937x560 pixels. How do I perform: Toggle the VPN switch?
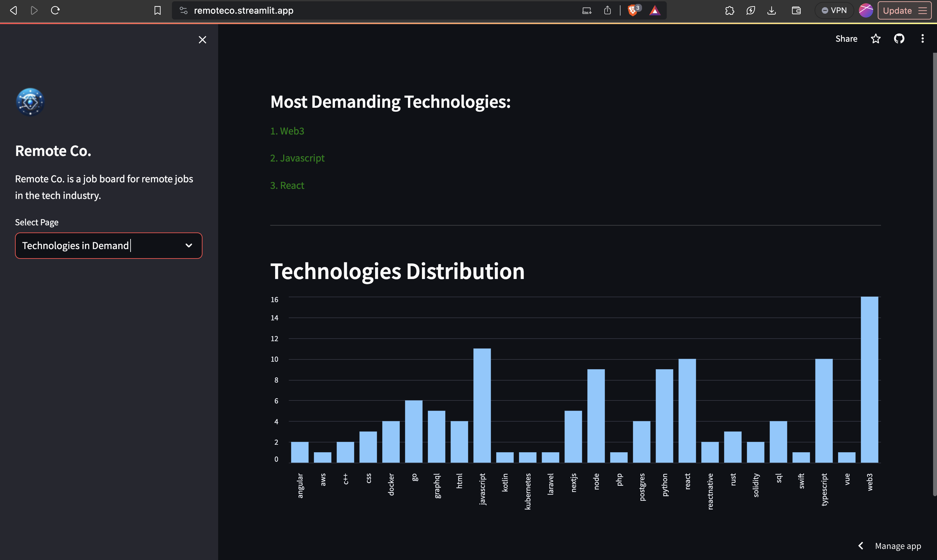(834, 10)
